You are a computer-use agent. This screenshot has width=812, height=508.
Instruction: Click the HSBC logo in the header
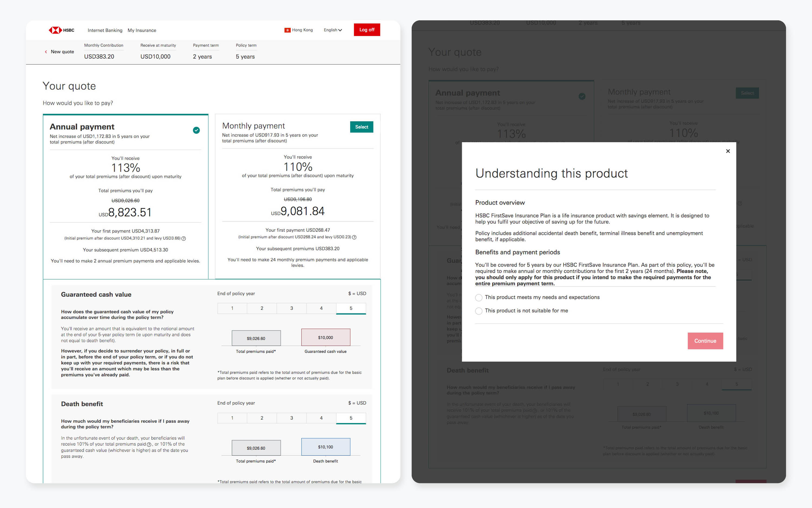pyautogui.click(x=61, y=30)
